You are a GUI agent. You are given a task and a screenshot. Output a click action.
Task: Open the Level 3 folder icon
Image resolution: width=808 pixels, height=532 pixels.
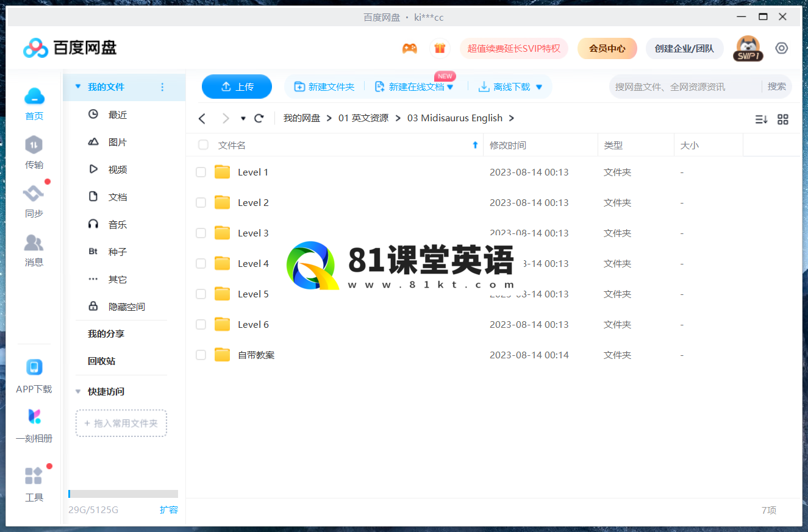tap(223, 233)
